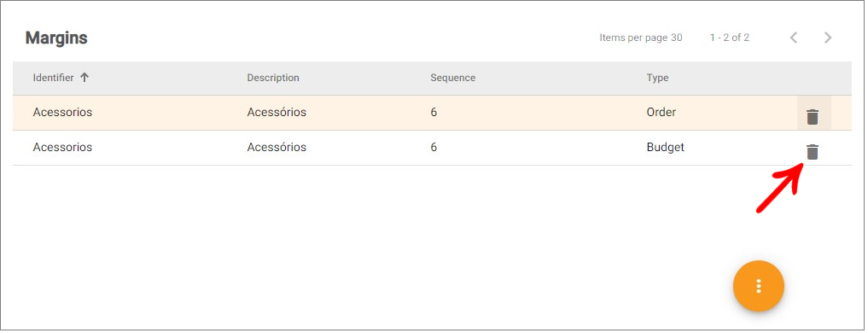Click Acessórios description in Budget row

click(277, 148)
